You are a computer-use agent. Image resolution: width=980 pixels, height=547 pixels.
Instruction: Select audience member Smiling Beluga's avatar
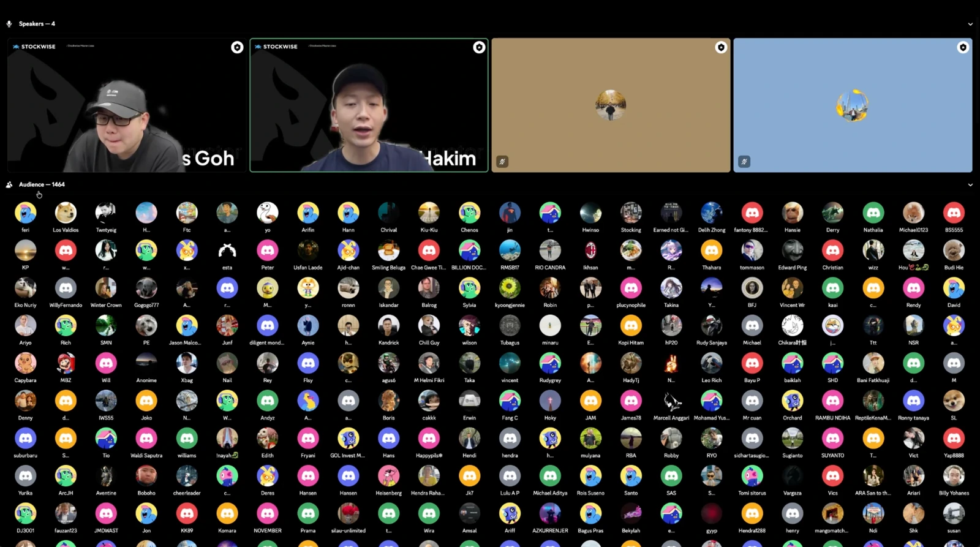point(388,251)
